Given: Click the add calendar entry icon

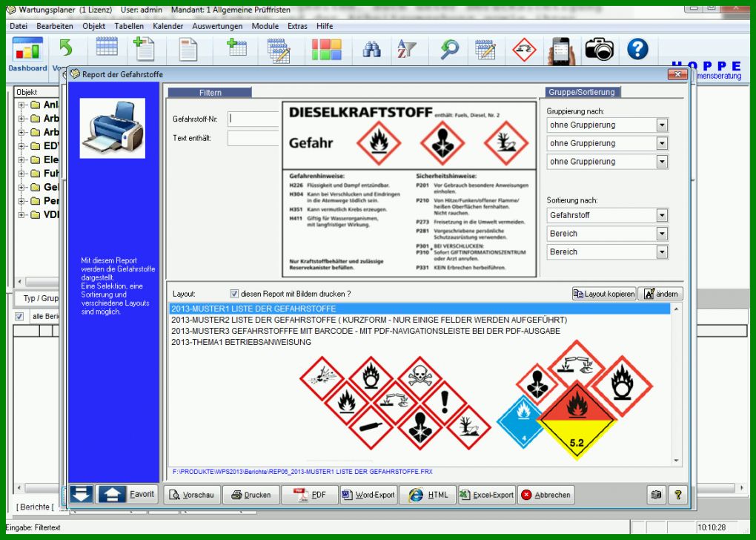Looking at the screenshot, I should click(236, 47).
